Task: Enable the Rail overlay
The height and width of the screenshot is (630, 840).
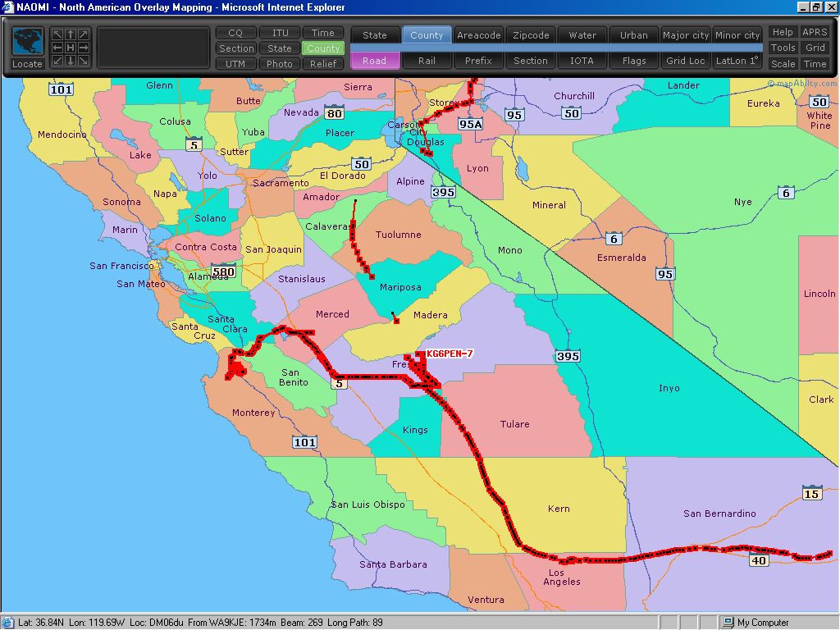Action: [427, 61]
